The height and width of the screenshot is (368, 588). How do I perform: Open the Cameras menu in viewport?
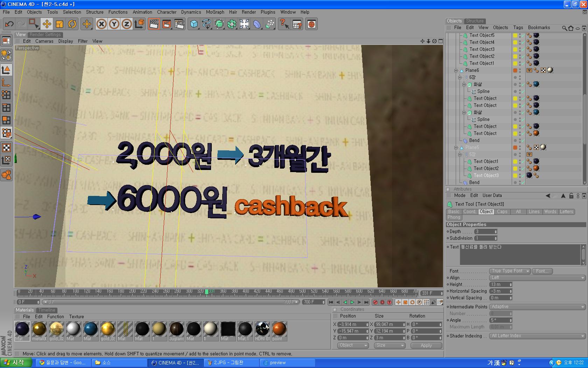point(44,41)
